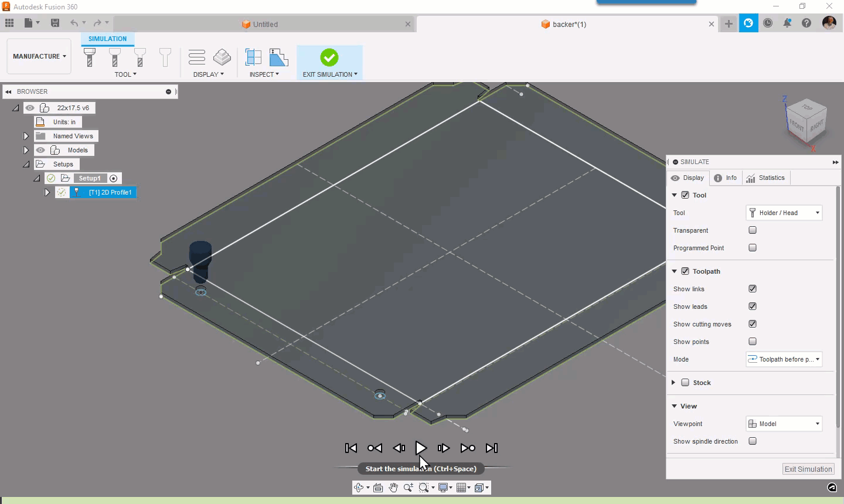Open the Viewpoint dropdown set to Model

784,423
